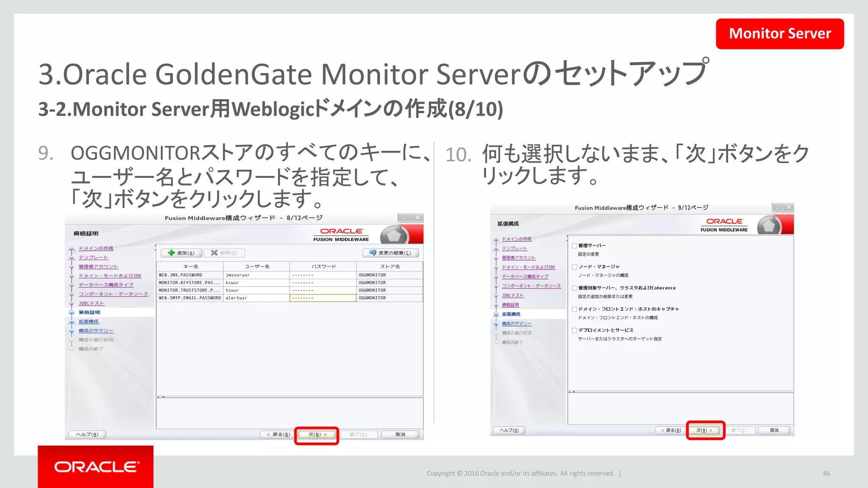
Task: Go to ドメインの作成 step in page 9/12 wizard
Action: pos(517,239)
